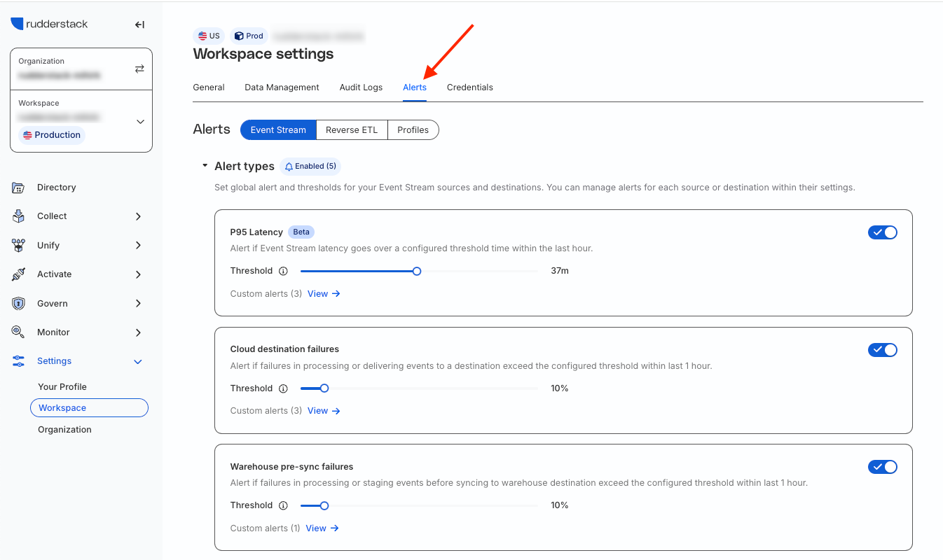The height and width of the screenshot is (560, 943).
Task: View custom alerts for Cloud destination failures
Action: 324,411
